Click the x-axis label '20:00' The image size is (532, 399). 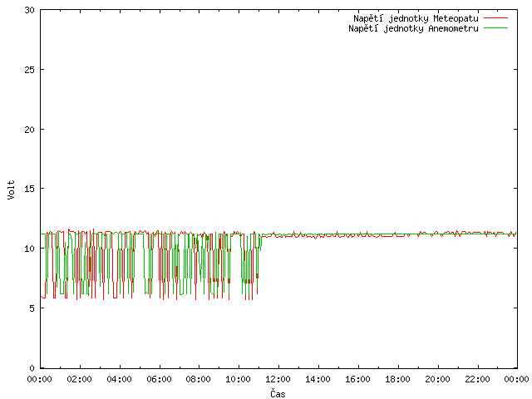[437, 379]
